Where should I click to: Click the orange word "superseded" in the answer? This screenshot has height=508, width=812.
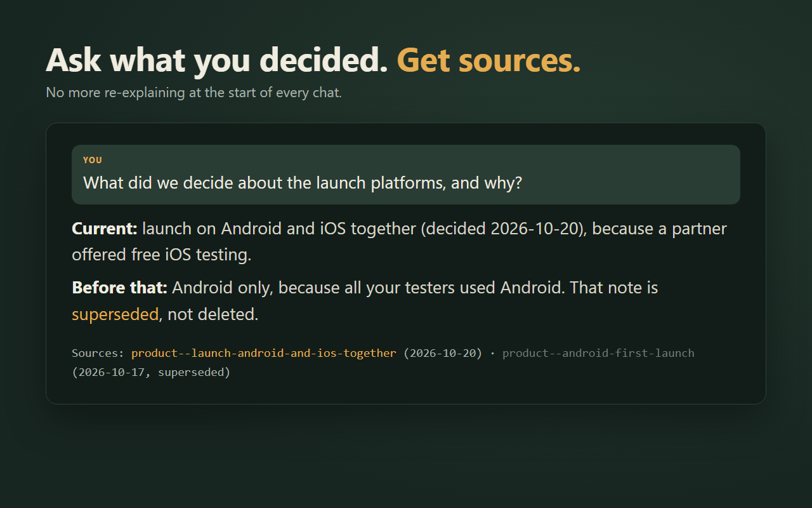(115, 314)
